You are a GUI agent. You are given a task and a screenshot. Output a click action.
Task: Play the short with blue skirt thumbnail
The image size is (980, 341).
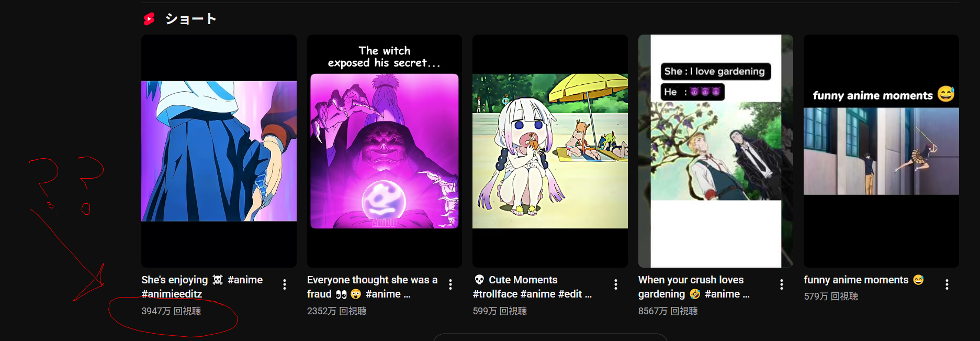[219, 151]
